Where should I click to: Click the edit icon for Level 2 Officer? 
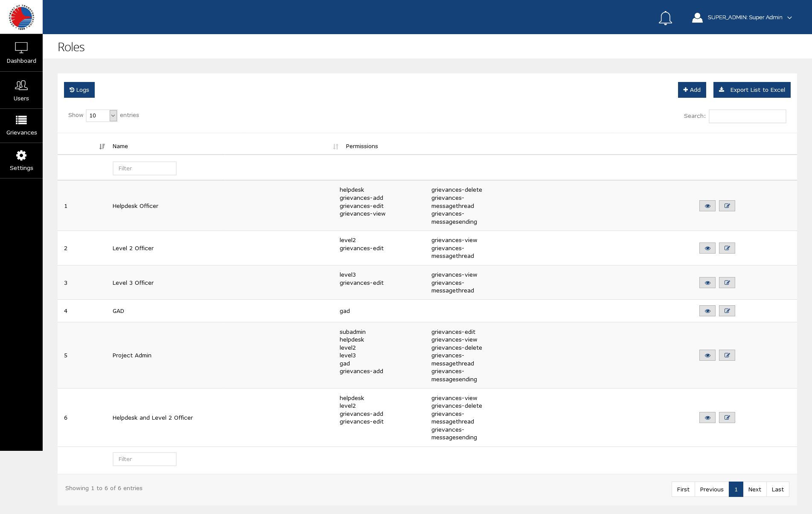point(727,248)
